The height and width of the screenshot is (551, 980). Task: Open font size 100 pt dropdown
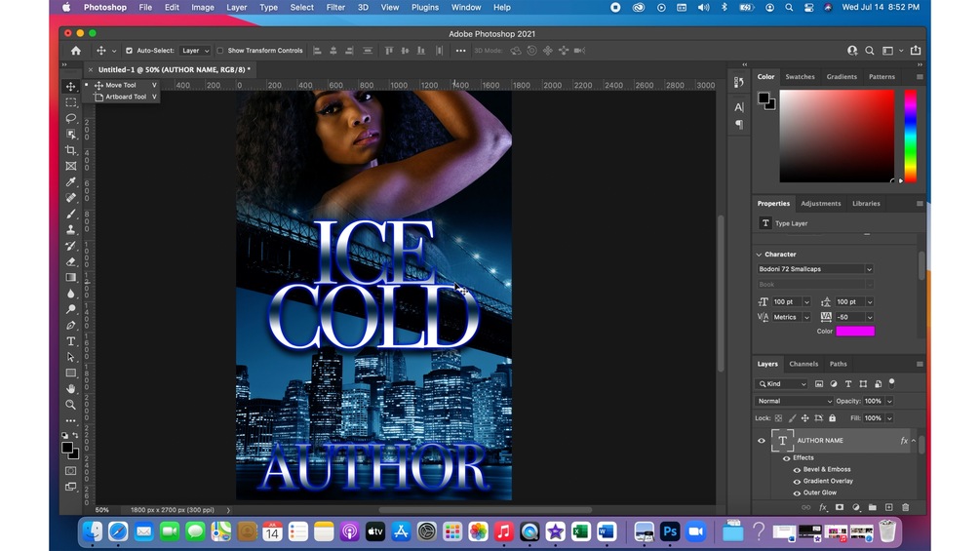click(806, 301)
